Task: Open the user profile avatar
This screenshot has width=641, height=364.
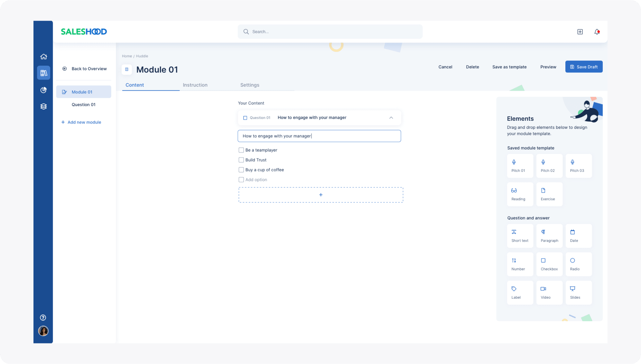Action: [43, 331]
